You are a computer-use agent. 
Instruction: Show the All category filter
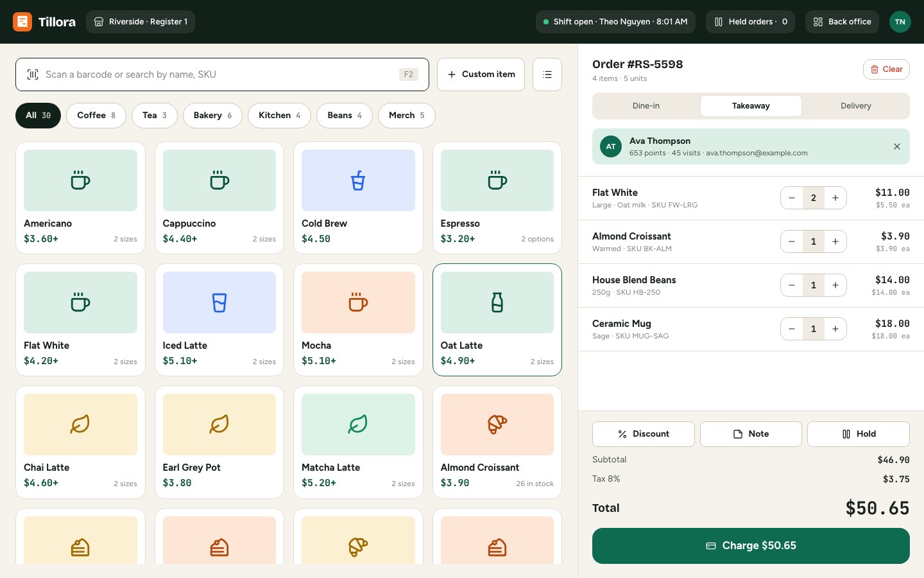(38, 116)
